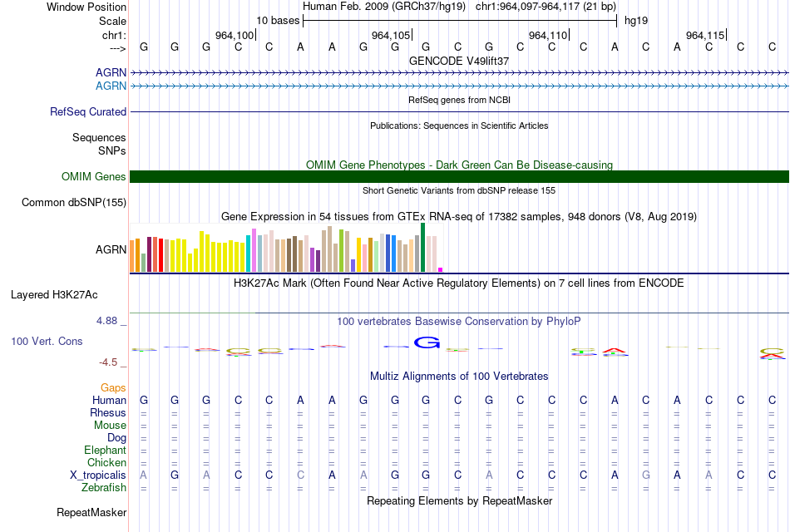The image size is (790, 532).
Task: Click the Zebrafish species row label
Action: pyautogui.click(x=104, y=488)
